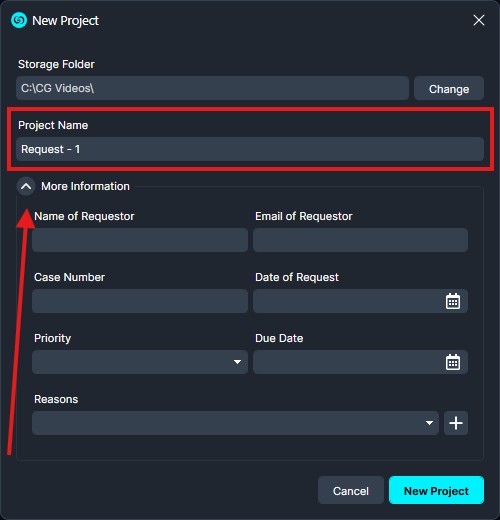The height and width of the screenshot is (520, 500).
Task: Click the Change storage folder button
Action: (x=449, y=88)
